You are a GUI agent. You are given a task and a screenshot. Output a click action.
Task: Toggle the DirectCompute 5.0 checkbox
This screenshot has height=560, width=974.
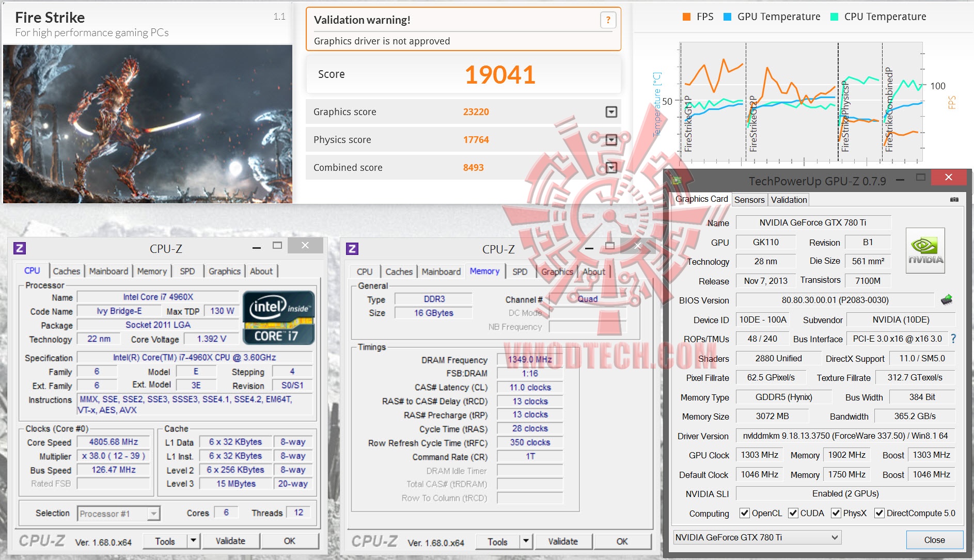[x=879, y=513]
